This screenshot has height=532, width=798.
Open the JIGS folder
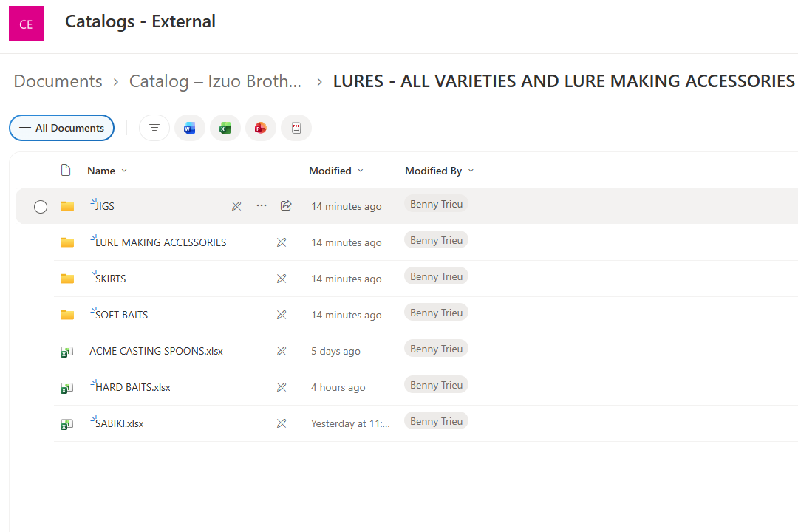click(105, 206)
